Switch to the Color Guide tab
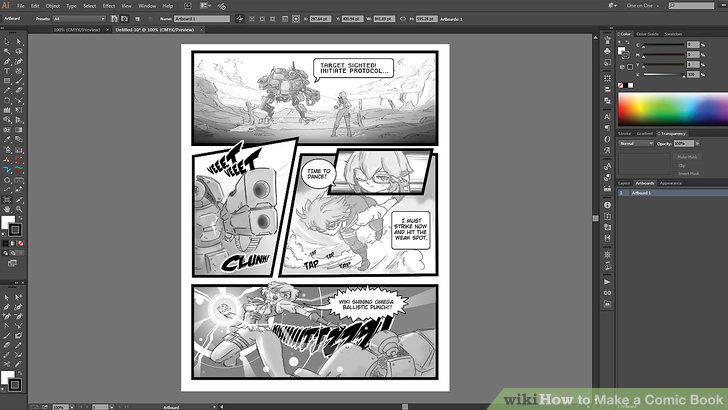 click(x=647, y=34)
